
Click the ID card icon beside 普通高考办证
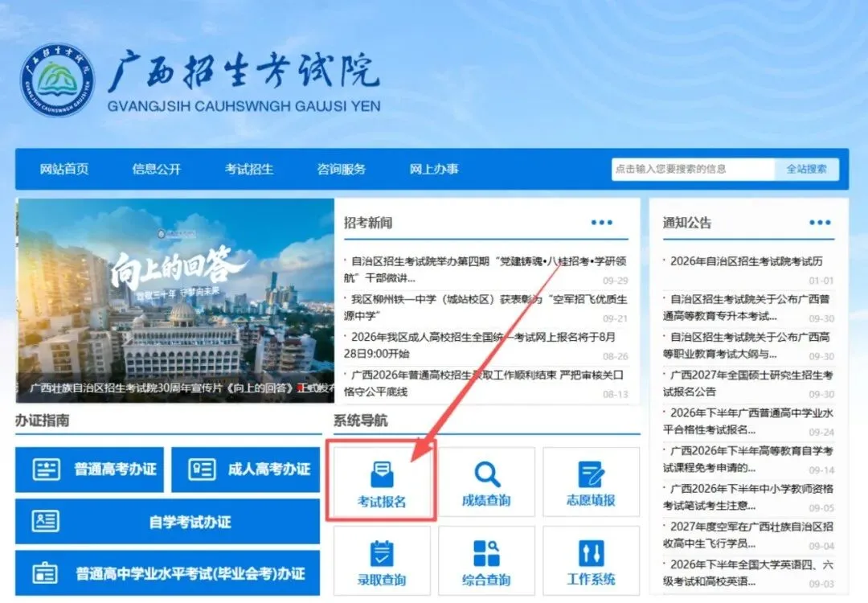(47, 469)
